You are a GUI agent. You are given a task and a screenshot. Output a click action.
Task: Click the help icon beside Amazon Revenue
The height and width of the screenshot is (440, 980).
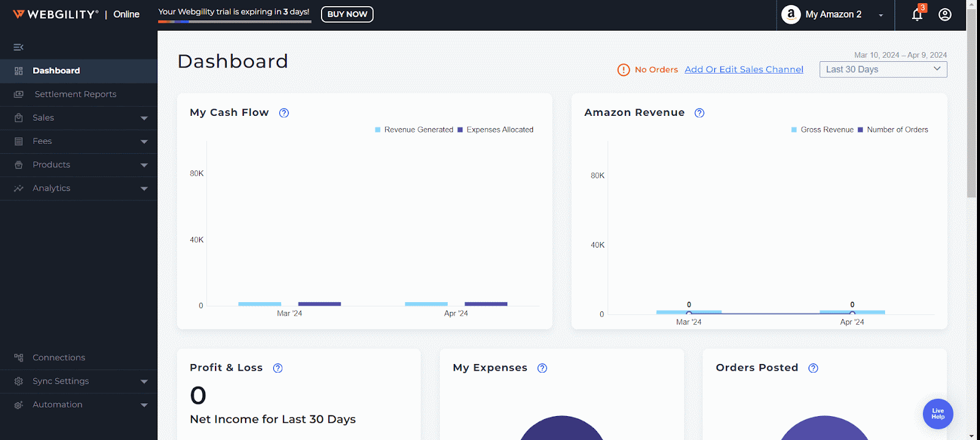click(699, 113)
